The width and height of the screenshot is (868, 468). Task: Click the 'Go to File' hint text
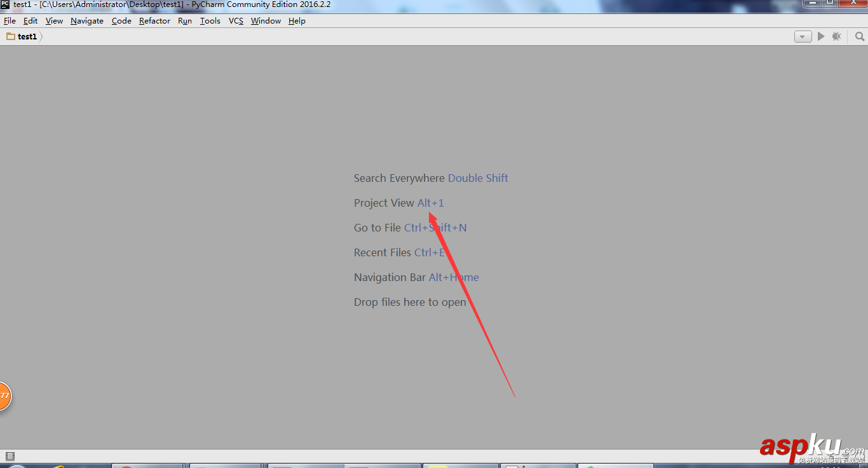click(x=377, y=228)
